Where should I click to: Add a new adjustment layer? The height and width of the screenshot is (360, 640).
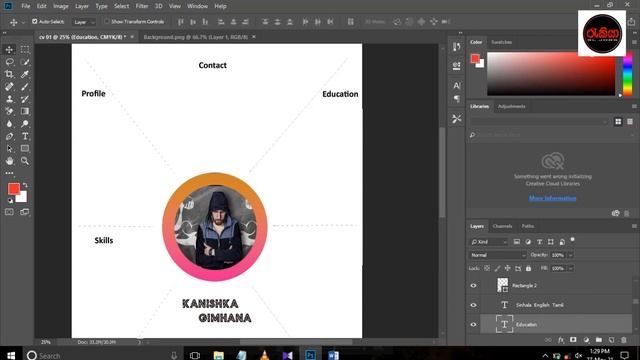click(586, 340)
